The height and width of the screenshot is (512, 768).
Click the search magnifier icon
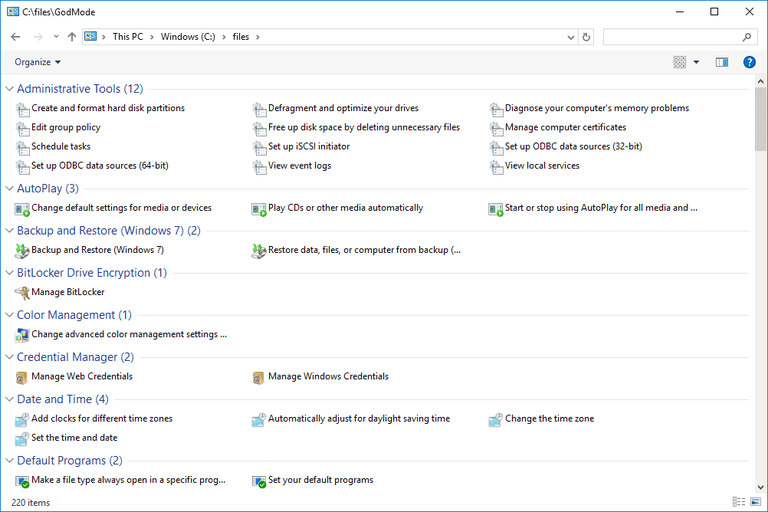[747, 37]
